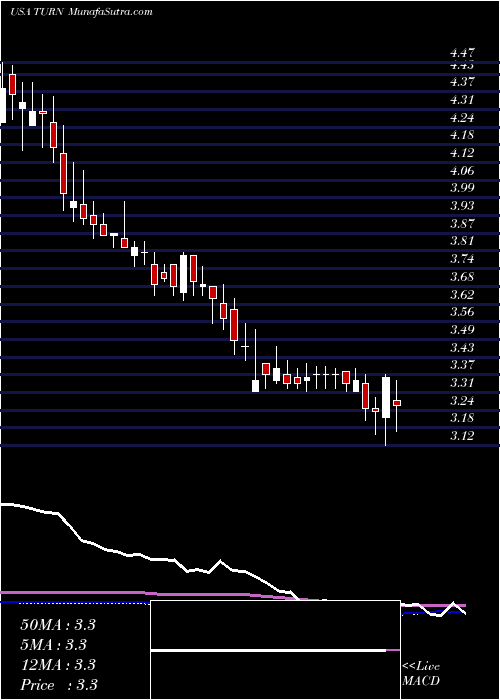Click the 4.06 price axis label
The width and height of the screenshot is (500, 700).
(x=462, y=171)
